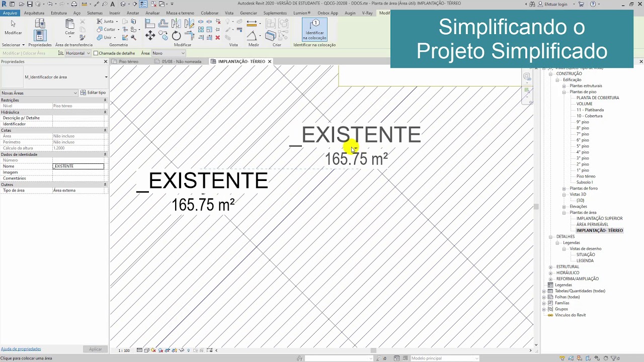The height and width of the screenshot is (362, 644).
Task: Select ÁREA PERMEÁVEL in project browser
Action: pos(592,225)
